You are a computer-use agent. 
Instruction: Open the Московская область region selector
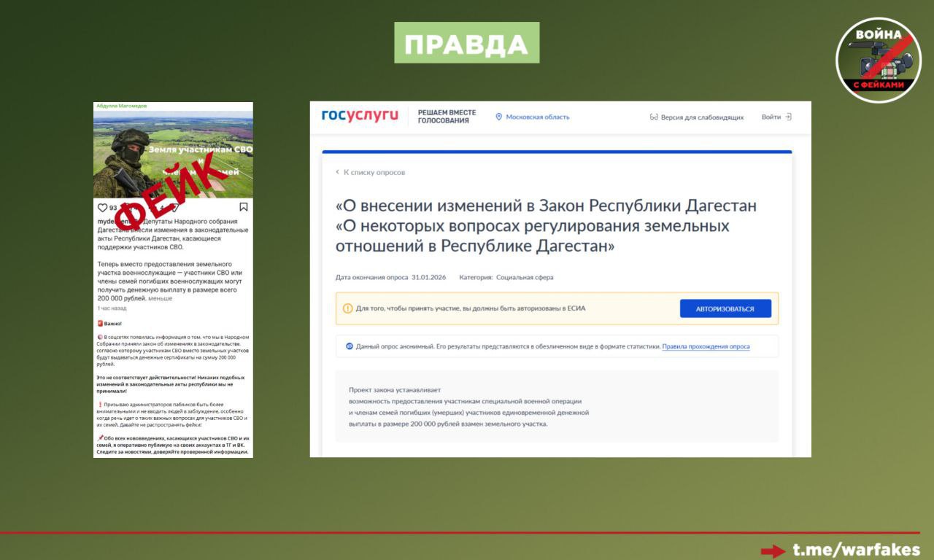[x=539, y=116]
